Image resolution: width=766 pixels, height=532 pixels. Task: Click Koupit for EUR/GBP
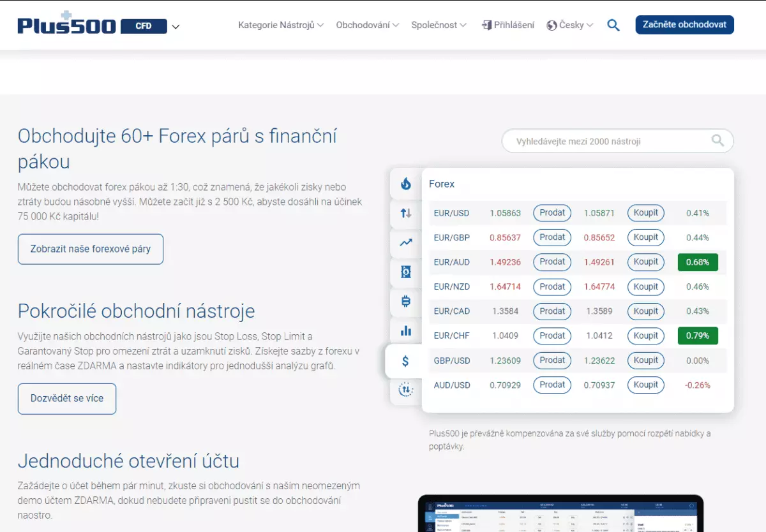coord(646,237)
